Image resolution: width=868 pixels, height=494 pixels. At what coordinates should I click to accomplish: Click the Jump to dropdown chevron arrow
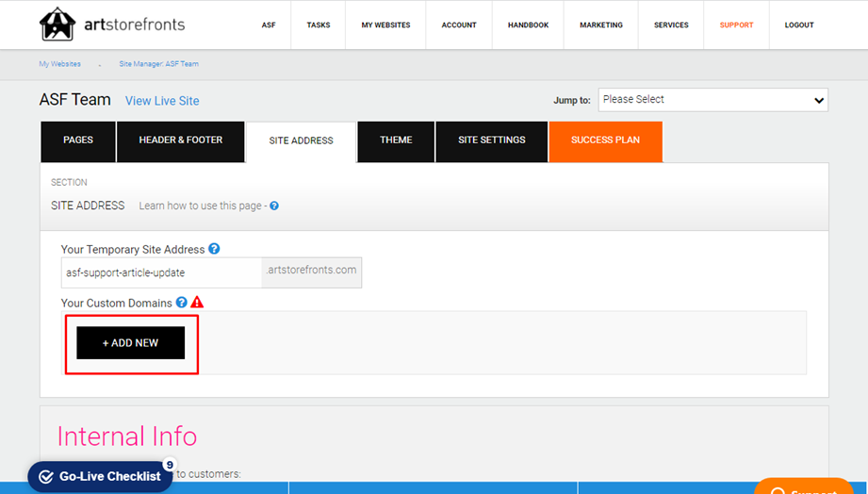[x=819, y=101]
